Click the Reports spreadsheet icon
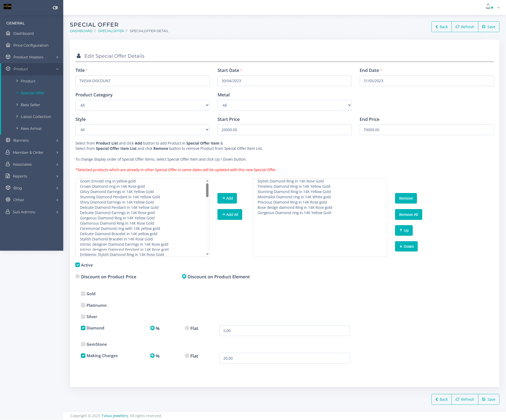The width and height of the screenshot is (506, 420). click(8, 176)
